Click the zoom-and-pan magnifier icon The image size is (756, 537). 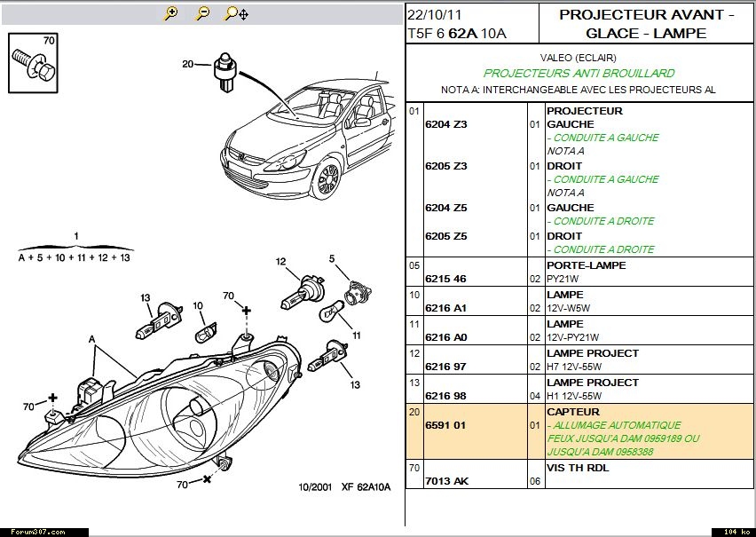pyautogui.click(x=236, y=13)
